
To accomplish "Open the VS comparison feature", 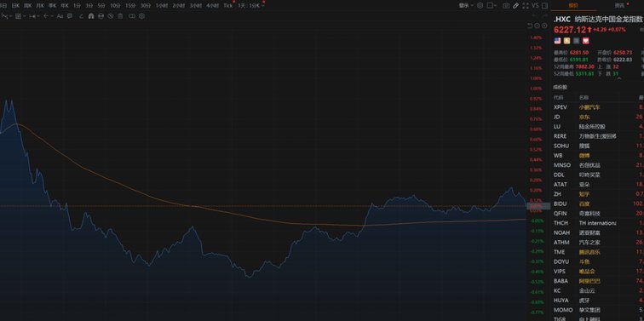I will [535, 6].
